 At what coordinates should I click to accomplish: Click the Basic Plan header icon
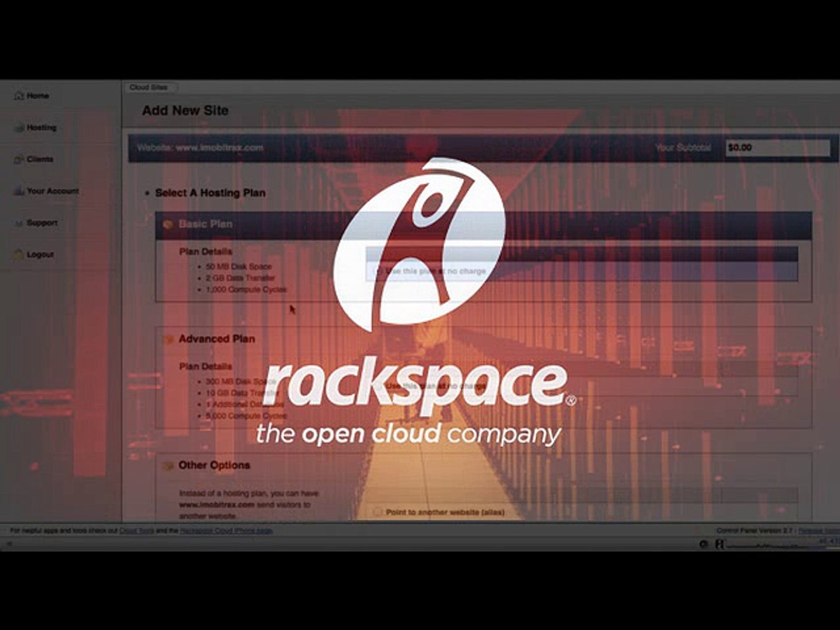168,224
